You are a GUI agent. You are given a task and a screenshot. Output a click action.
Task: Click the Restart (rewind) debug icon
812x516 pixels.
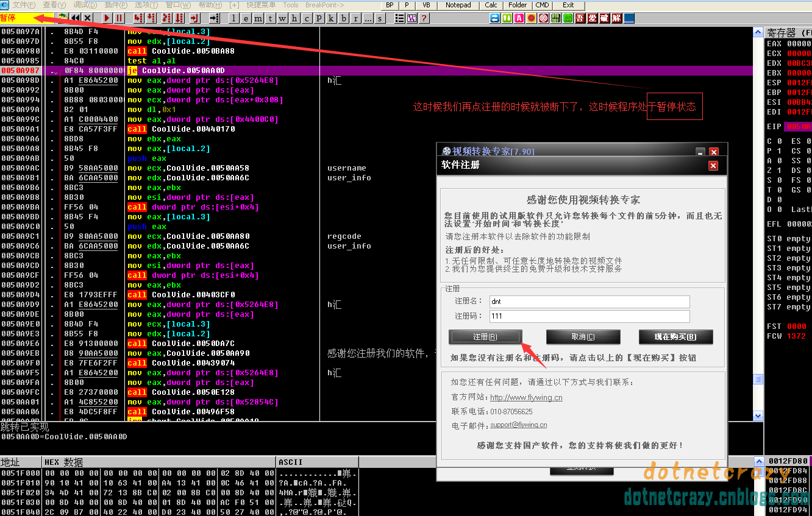pos(76,18)
